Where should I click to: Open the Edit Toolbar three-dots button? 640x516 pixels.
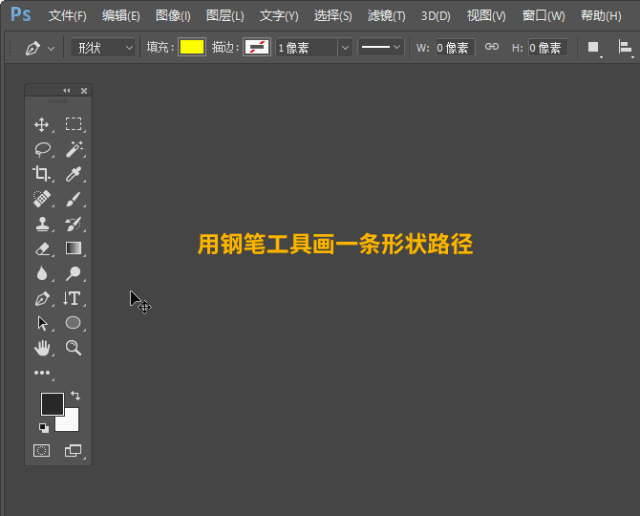[42, 373]
